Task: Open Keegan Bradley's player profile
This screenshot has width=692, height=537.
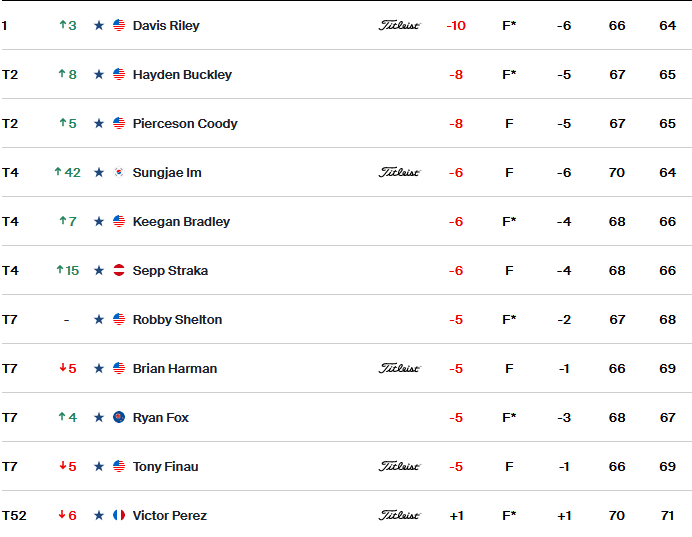Action: (181, 222)
